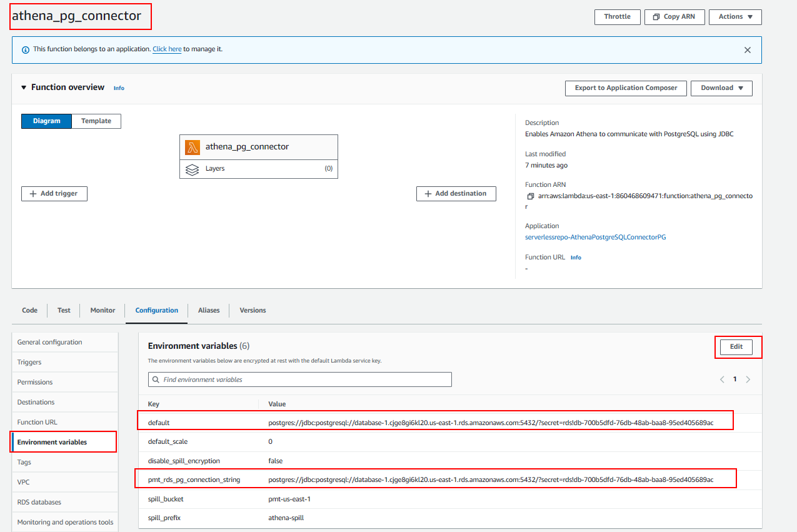
Task: Click the Add destination button
Action: point(456,194)
